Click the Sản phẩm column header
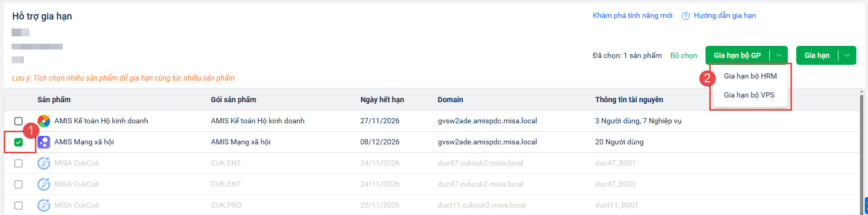The width and height of the screenshot is (868, 215). point(54,100)
